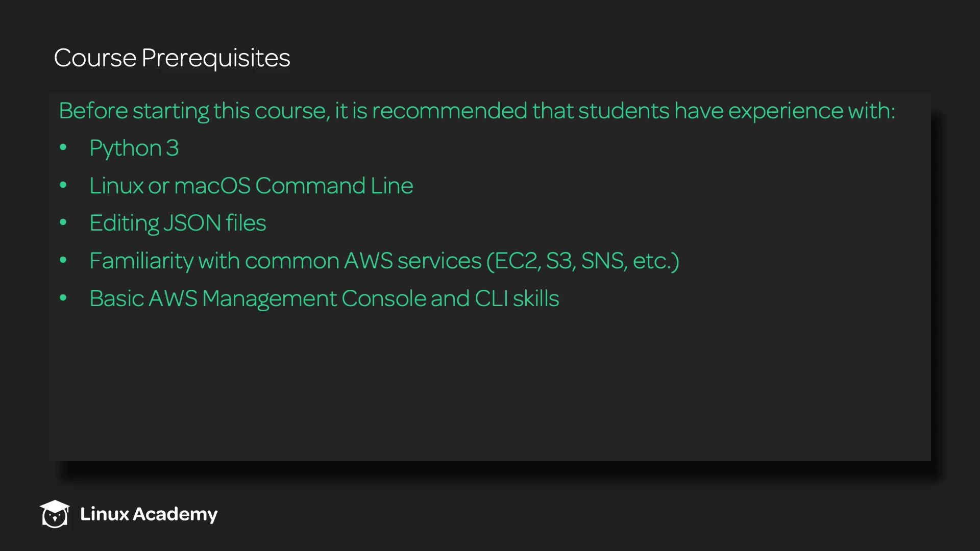Click the Course Prerequisites slide title
Screen dimensions: 980x551
point(172,58)
